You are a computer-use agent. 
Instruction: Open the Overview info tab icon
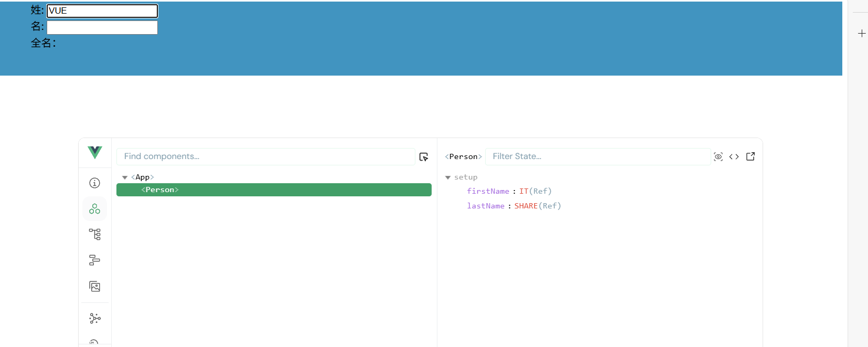click(94, 183)
